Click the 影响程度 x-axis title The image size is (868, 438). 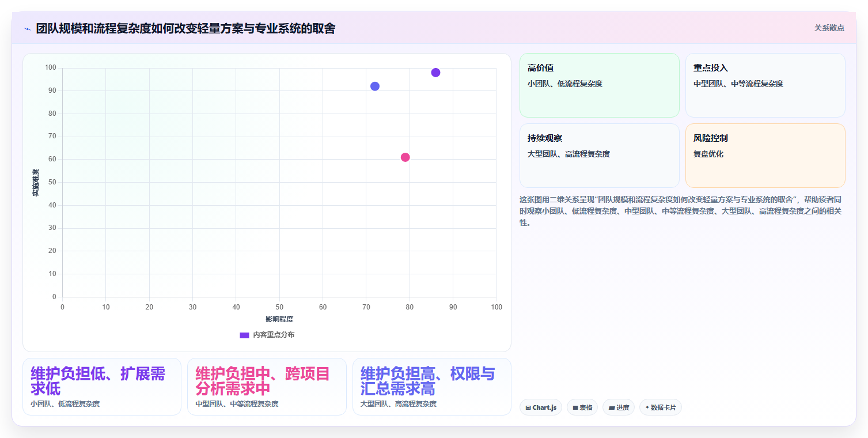279,319
